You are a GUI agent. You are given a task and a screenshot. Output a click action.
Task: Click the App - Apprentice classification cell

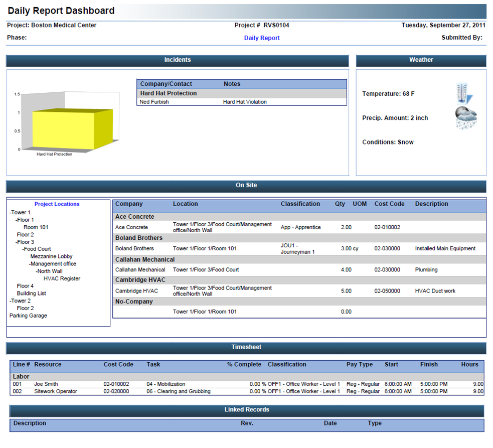click(x=300, y=227)
